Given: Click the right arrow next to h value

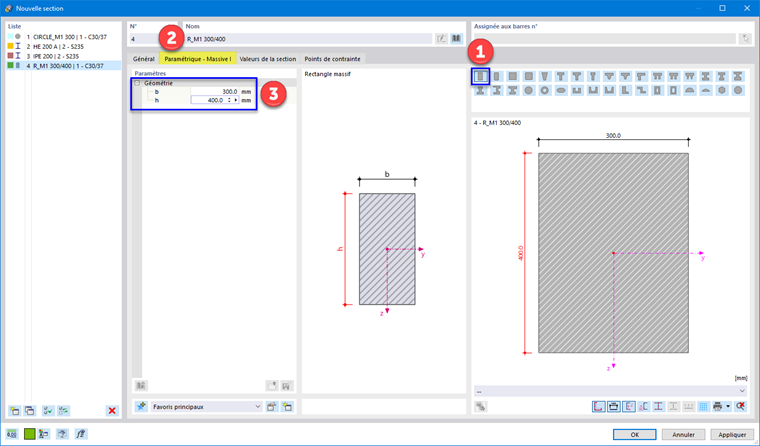Looking at the screenshot, I should pos(236,100).
